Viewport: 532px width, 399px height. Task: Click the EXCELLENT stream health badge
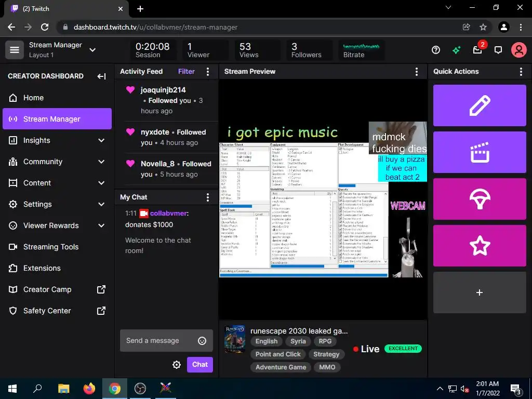(403, 349)
